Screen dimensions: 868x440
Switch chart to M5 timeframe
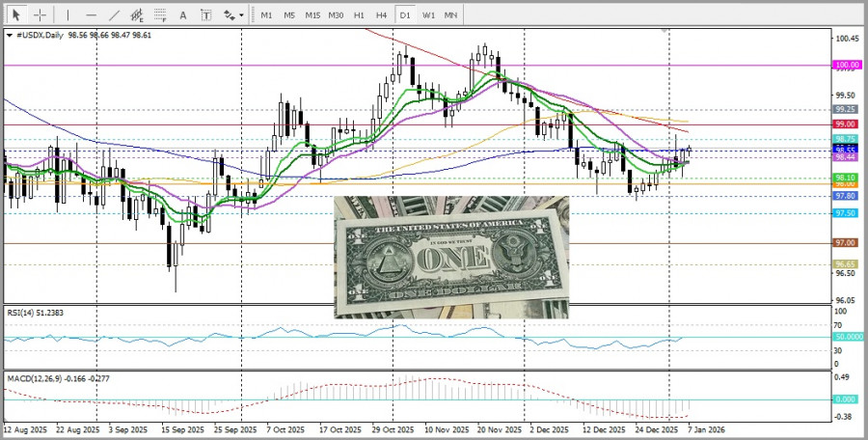coord(289,15)
